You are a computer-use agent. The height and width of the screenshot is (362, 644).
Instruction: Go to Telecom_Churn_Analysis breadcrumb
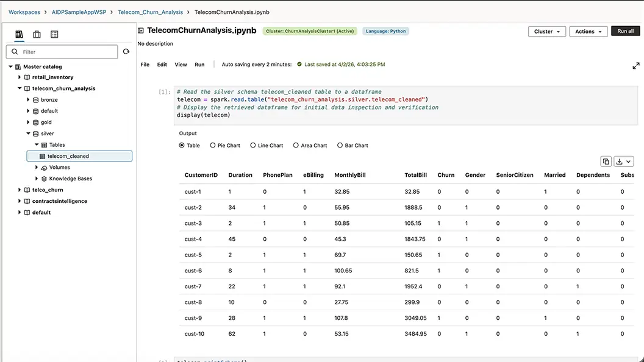(x=150, y=12)
